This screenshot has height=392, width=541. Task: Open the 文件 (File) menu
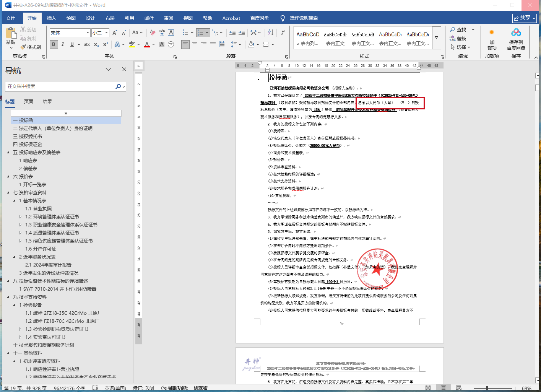click(x=11, y=18)
